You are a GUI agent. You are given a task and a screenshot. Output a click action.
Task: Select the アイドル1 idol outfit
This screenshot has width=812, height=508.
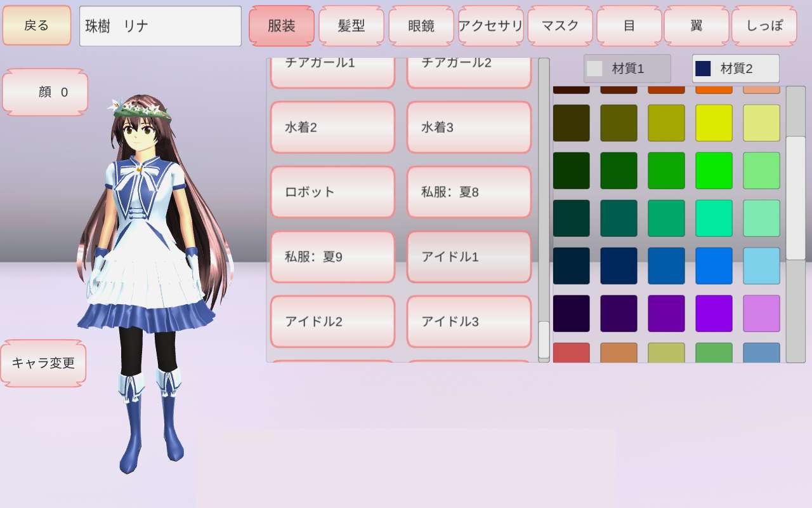(469, 257)
